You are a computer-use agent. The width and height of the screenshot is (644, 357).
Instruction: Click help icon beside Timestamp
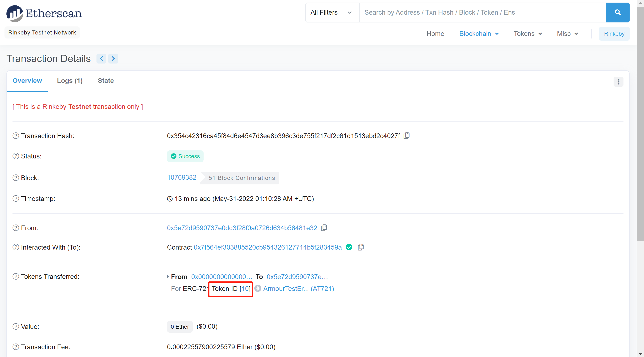[16, 198]
